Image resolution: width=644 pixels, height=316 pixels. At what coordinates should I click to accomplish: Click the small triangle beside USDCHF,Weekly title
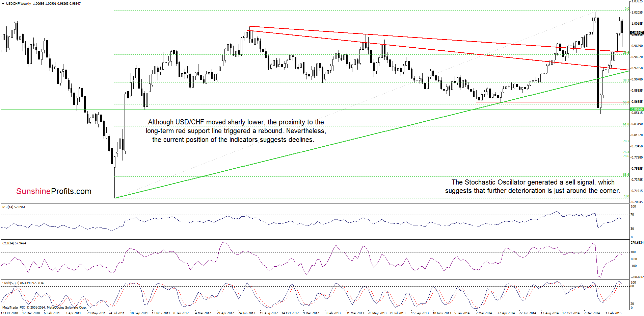click(3, 3)
